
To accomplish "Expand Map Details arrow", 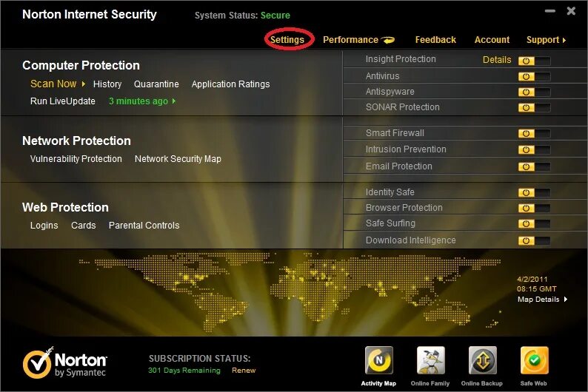I will pos(566,299).
